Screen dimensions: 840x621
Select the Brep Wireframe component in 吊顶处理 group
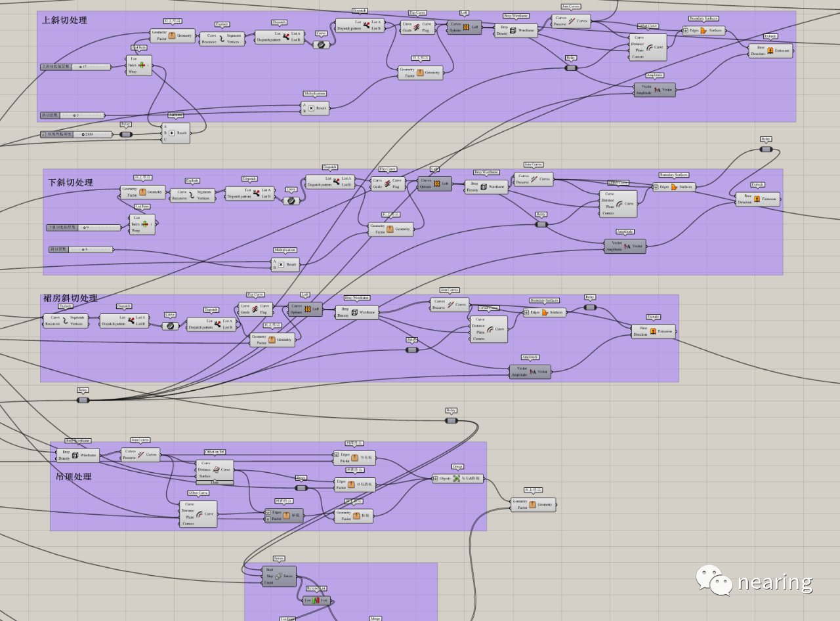tap(78, 454)
